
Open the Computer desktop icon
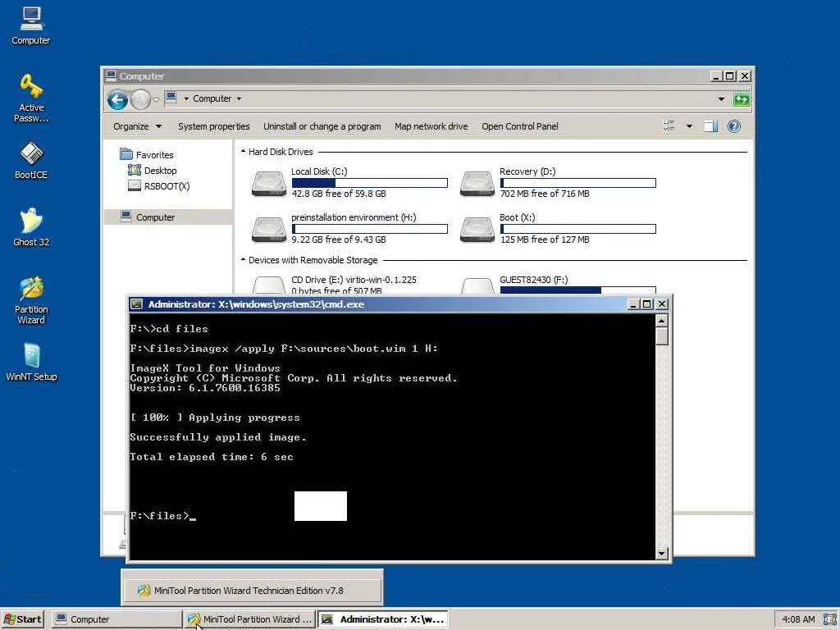point(31,25)
